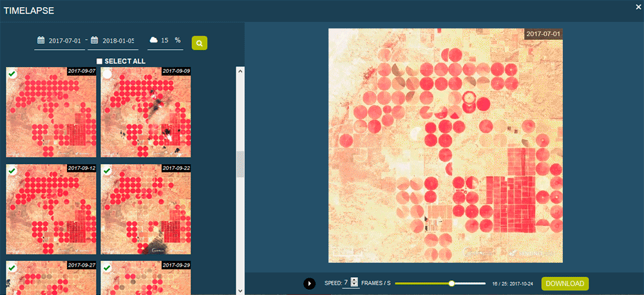The height and width of the screenshot is (295, 644).
Task: Click the thumbnail list scroll up arrow
Action: (241, 71)
